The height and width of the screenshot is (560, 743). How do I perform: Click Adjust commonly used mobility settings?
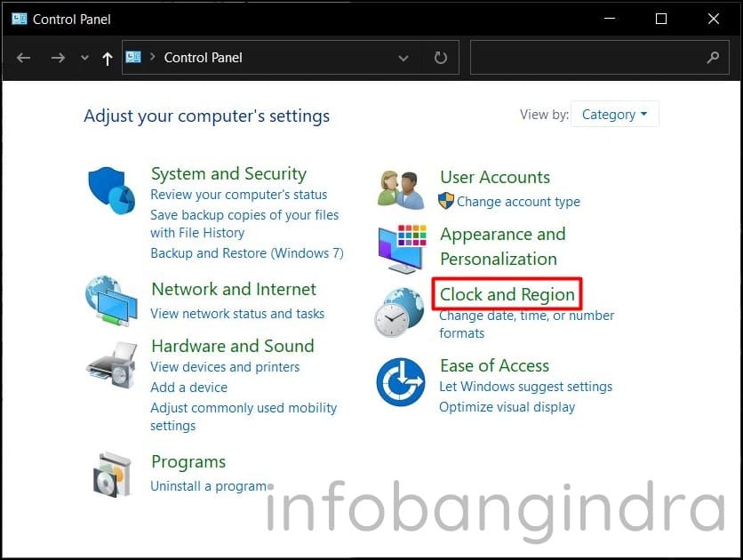pyautogui.click(x=244, y=417)
